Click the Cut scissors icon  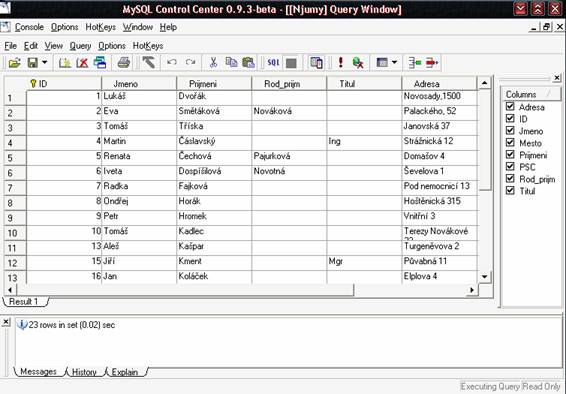pos(213,63)
